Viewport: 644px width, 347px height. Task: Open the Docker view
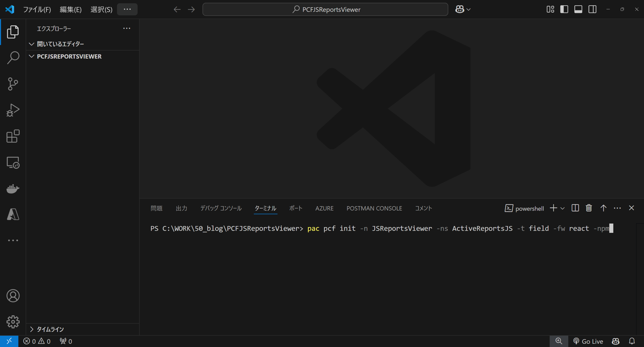(13, 188)
